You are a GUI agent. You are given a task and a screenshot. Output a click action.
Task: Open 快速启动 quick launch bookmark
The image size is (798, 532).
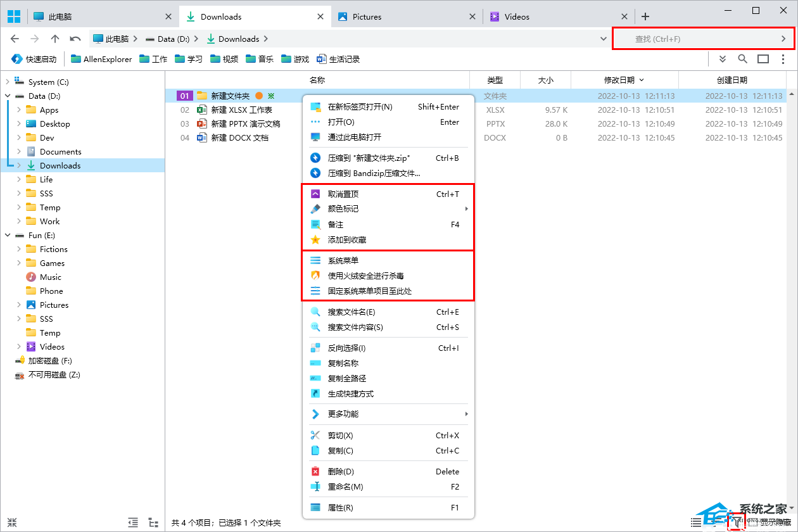click(34, 59)
